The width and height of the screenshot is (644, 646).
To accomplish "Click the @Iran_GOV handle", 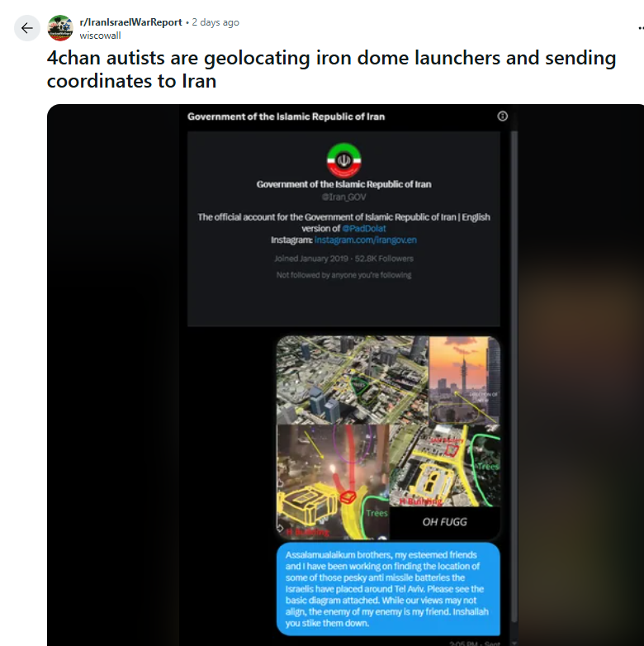I will coord(343,197).
